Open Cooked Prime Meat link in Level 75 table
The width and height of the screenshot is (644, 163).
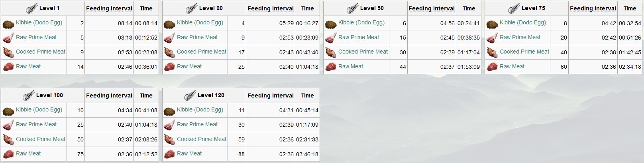tap(524, 52)
